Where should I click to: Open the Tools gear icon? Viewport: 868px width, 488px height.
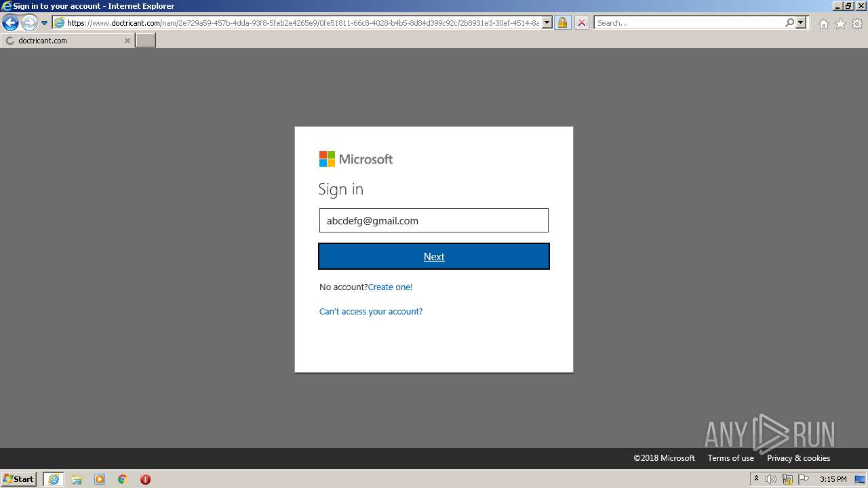[x=857, y=24]
